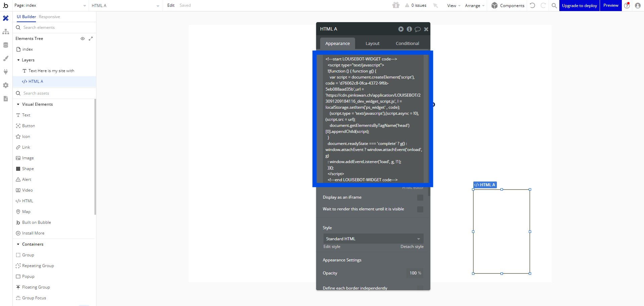Select the Conditional tab
644x306 pixels.
[x=407, y=43]
